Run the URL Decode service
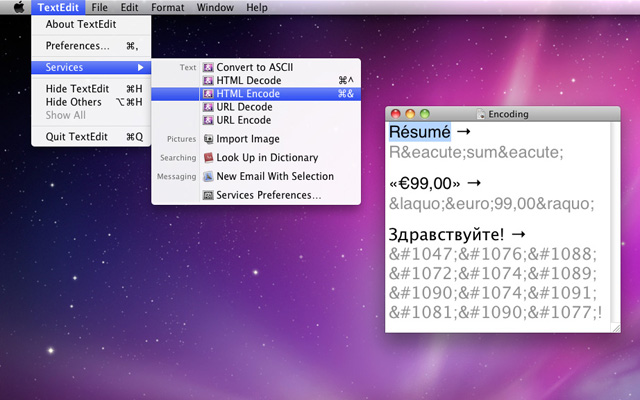The height and width of the screenshot is (400, 640). point(256,107)
